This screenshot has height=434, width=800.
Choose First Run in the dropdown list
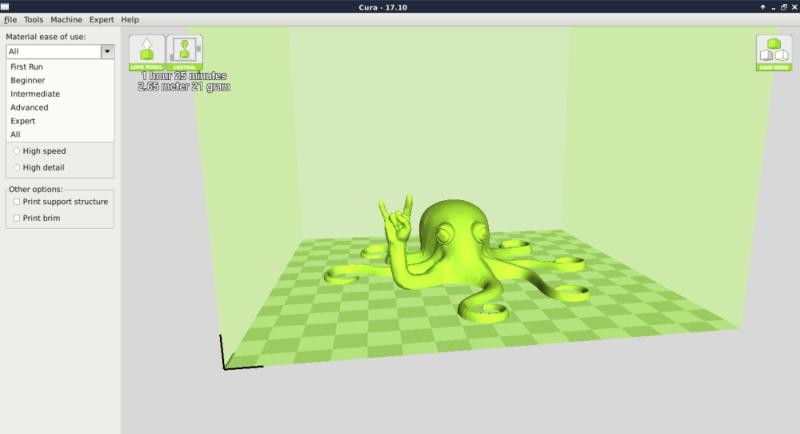(x=27, y=66)
